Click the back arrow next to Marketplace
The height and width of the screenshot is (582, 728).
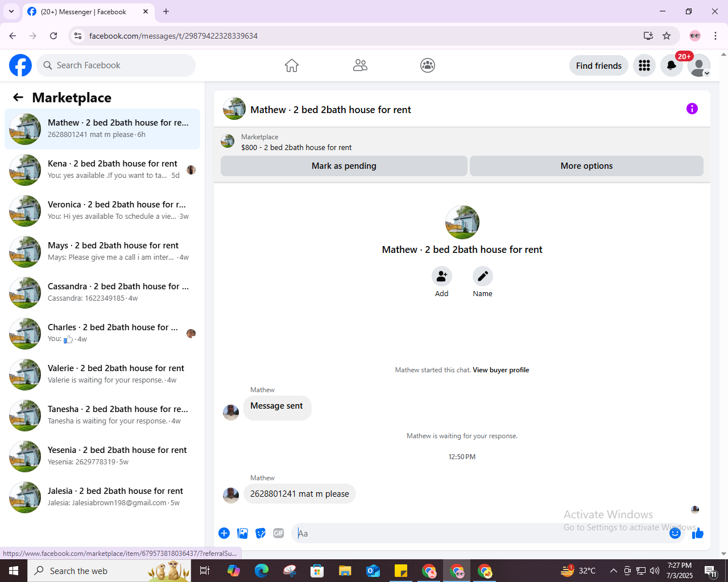point(18,97)
